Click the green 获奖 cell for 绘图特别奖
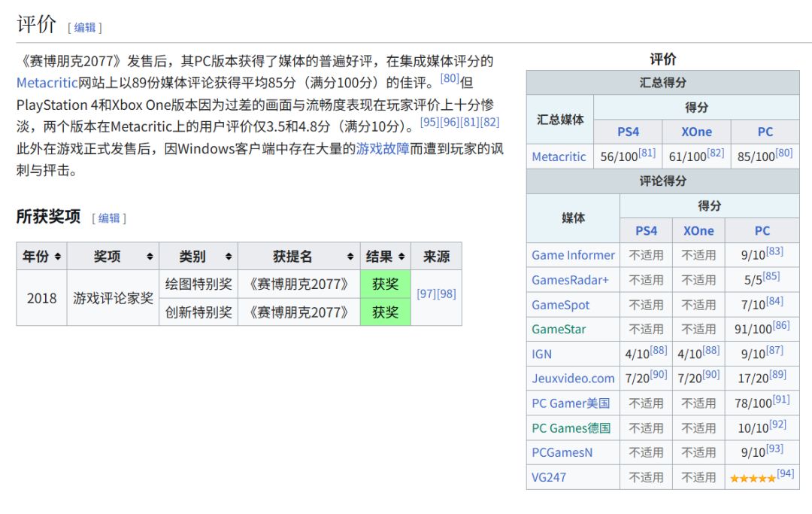The width and height of the screenshot is (812, 514). pyautogui.click(x=385, y=284)
